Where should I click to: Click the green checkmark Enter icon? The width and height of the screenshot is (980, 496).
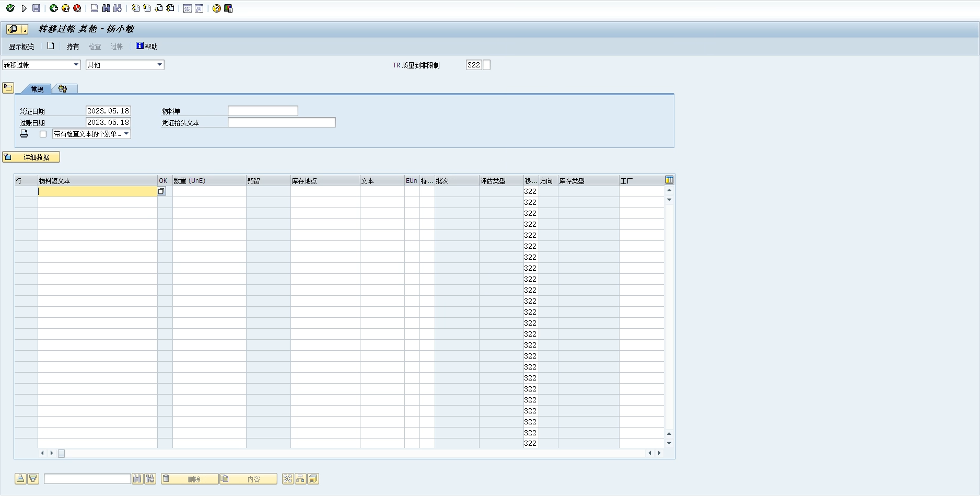coord(10,8)
